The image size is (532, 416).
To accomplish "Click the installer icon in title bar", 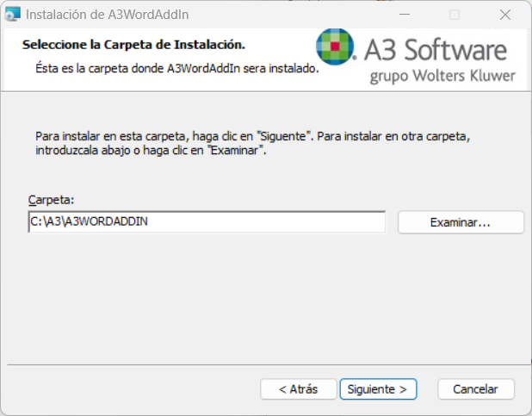I will pyautogui.click(x=13, y=15).
